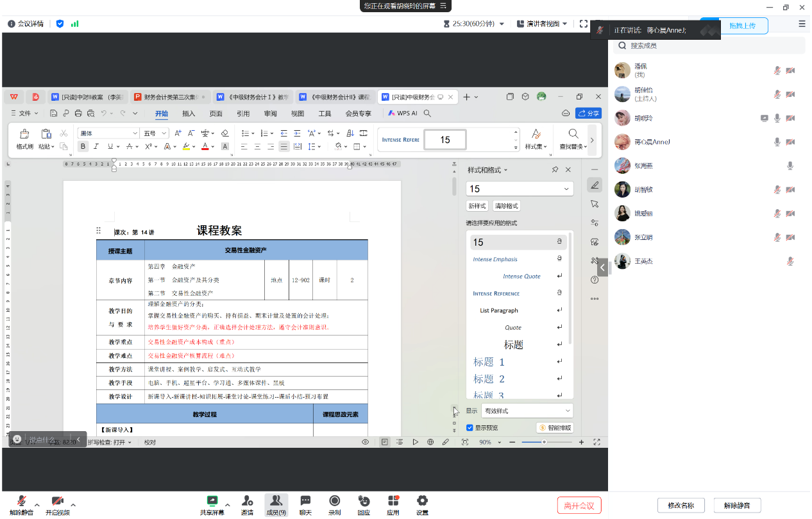Adjust the document zoom slider
This screenshot has width=812, height=519.
545,442
